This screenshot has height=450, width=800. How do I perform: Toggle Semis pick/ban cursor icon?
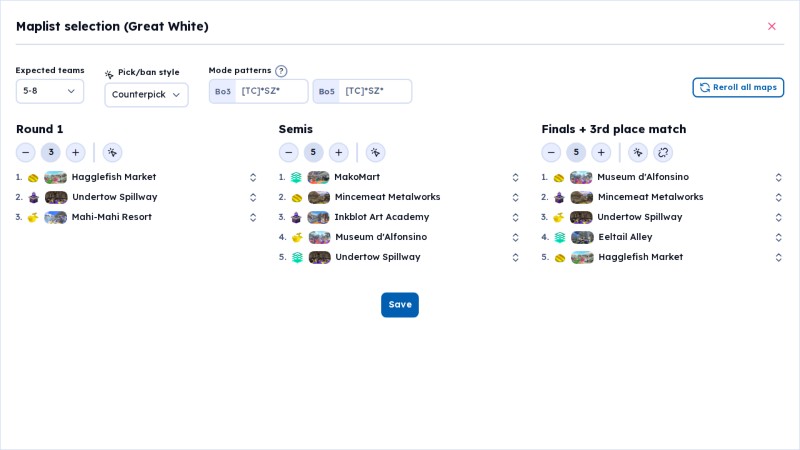point(376,152)
